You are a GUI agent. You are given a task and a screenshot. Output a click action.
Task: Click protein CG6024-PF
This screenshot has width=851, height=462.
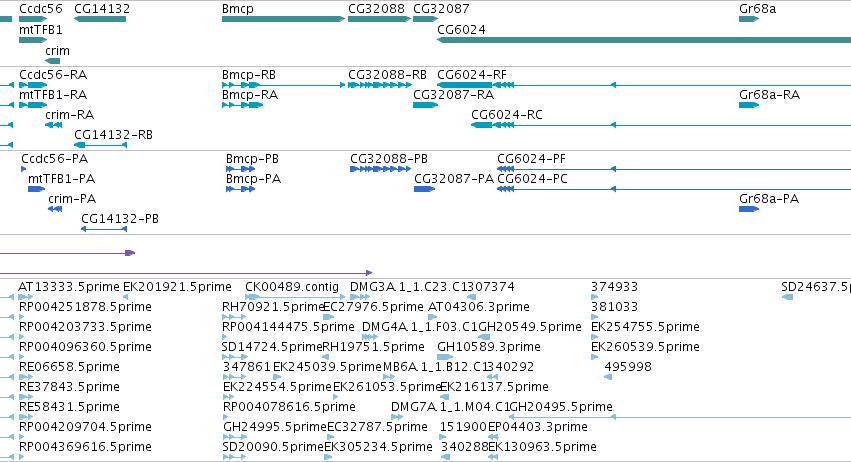click(531, 159)
